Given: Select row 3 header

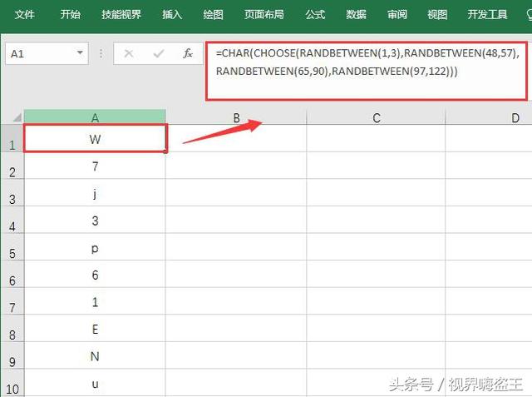Looking at the screenshot, I should coord(12,193).
